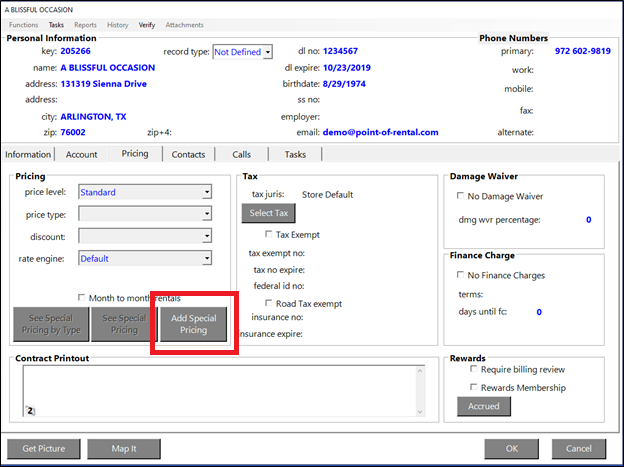This screenshot has height=467, width=624.
Task: Check the Tax Exempt box
Action: 269,234
